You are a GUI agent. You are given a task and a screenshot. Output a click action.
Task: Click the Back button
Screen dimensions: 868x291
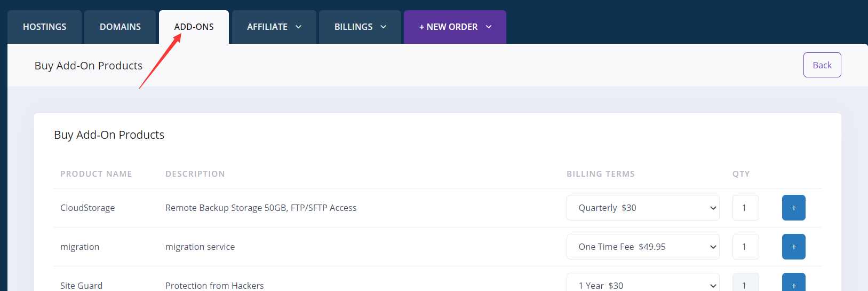[822, 65]
